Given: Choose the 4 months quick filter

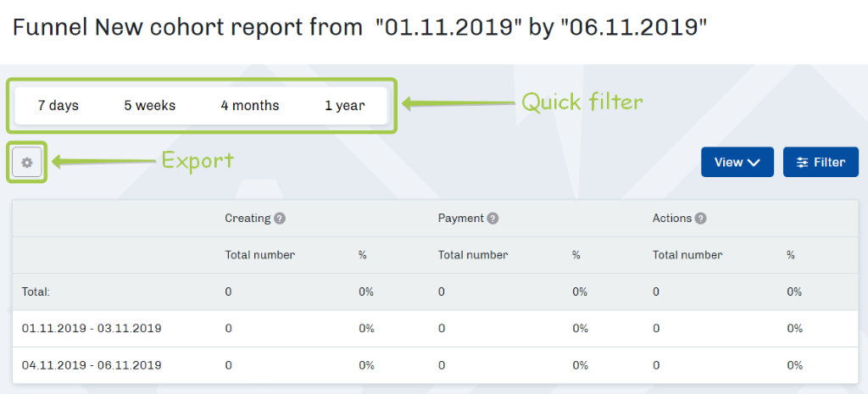Looking at the screenshot, I should 250,105.
